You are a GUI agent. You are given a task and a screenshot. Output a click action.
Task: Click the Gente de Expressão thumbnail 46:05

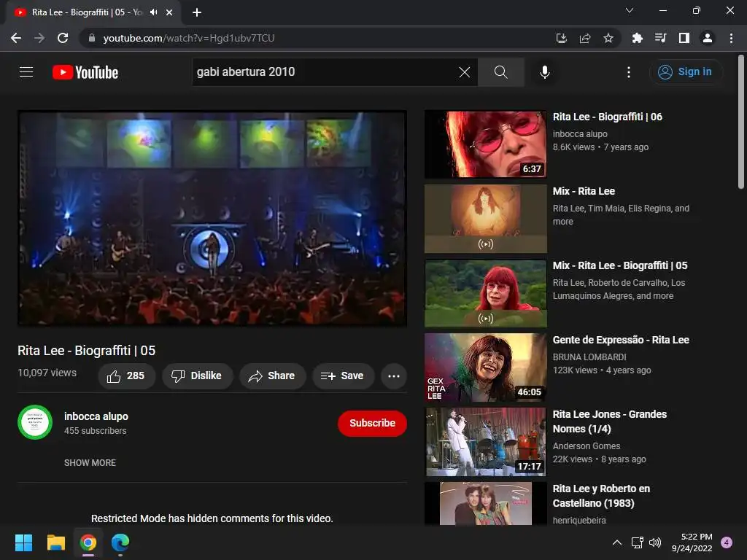click(x=485, y=367)
